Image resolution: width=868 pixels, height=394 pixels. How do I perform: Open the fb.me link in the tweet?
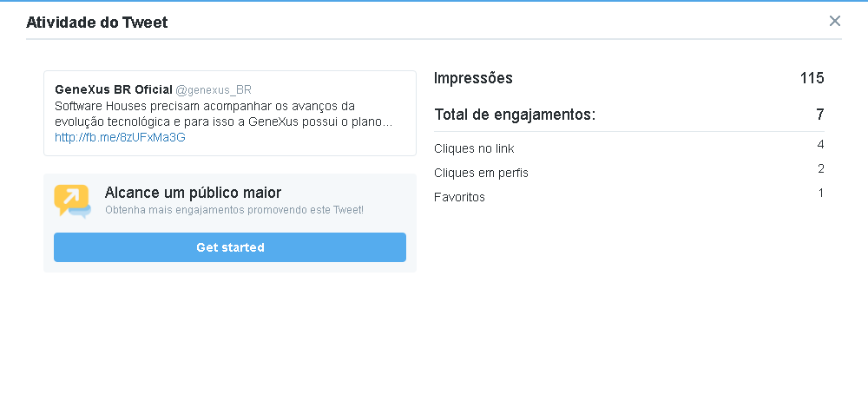coord(120,138)
